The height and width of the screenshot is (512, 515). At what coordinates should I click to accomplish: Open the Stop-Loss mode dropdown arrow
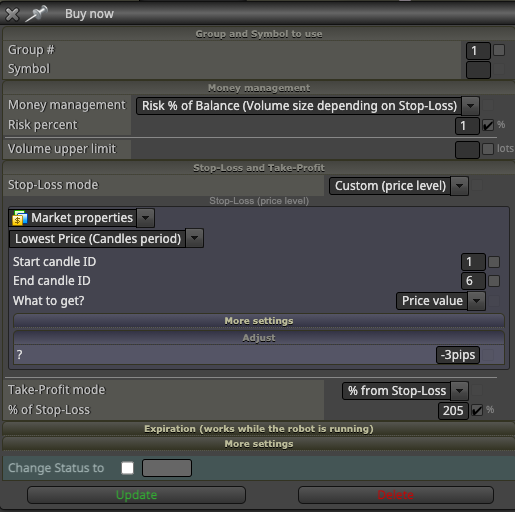point(460,186)
